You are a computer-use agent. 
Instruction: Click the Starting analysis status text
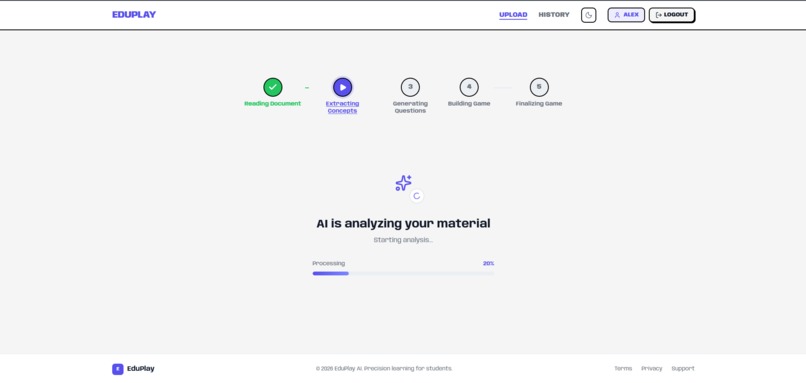[x=403, y=240]
